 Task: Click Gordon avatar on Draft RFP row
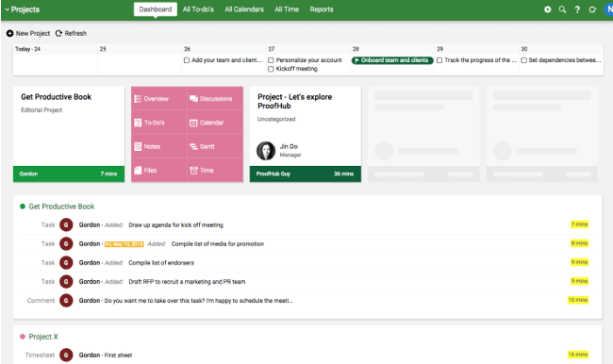66,281
